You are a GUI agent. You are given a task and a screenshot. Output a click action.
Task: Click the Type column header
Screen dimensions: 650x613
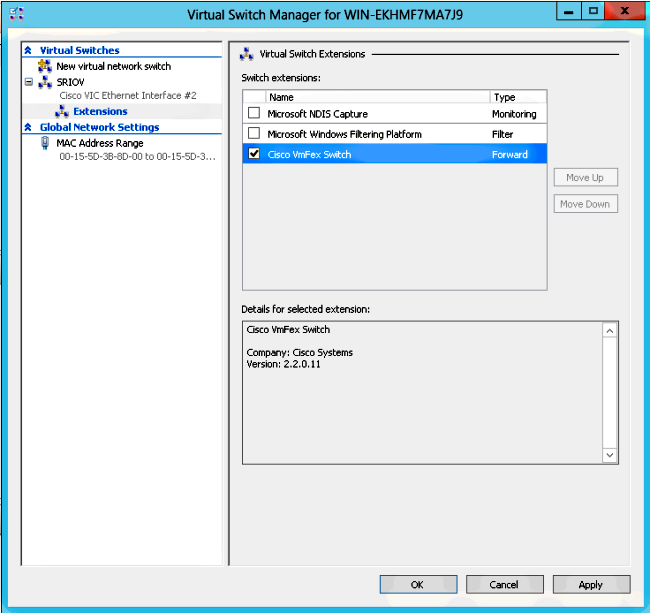point(518,97)
